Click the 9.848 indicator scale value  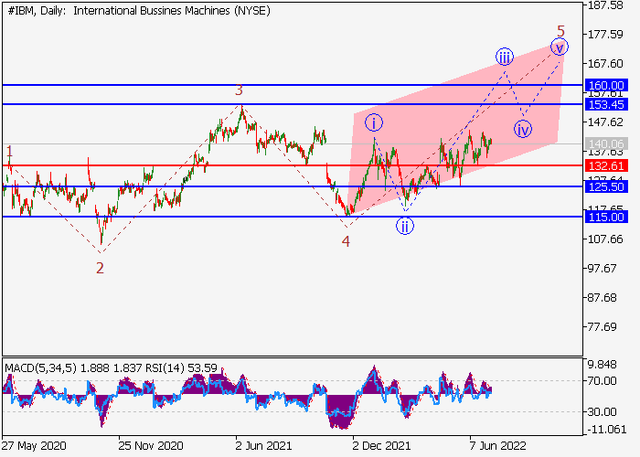click(602, 364)
